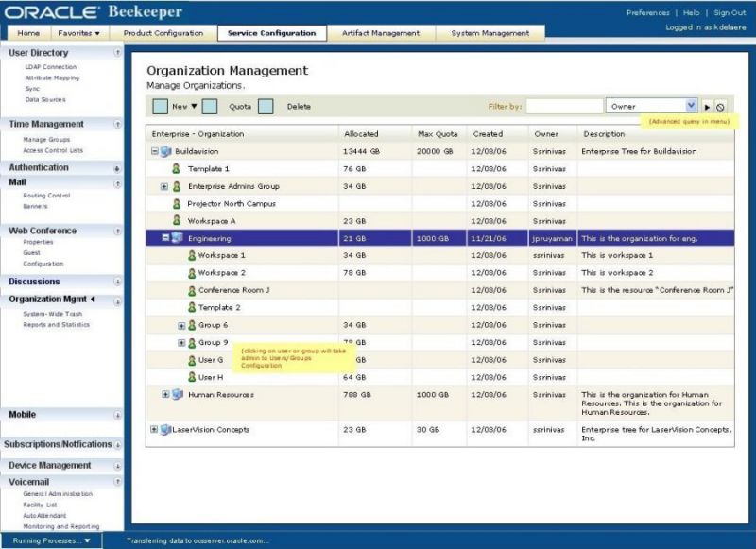Open Access Control Lists in sidebar
The height and width of the screenshot is (549, 756).
53,151
